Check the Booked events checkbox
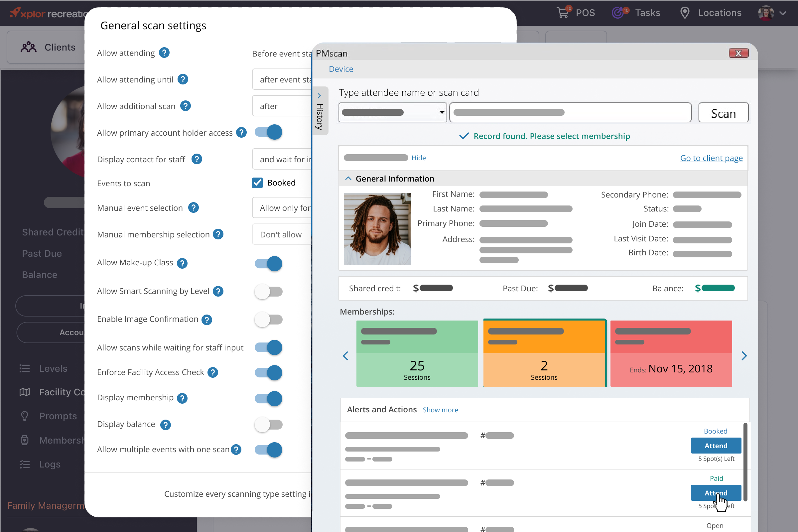This screenshot has height=532, width=798. click(256, 182)
